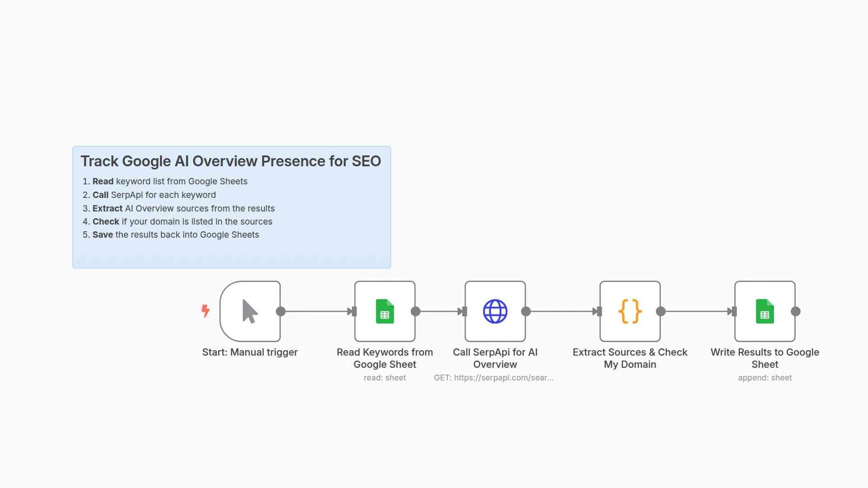This screenshot has width=868, height=488.
Task: Select the 'Start: Manual trigger' label
Action: pos(250,352)
